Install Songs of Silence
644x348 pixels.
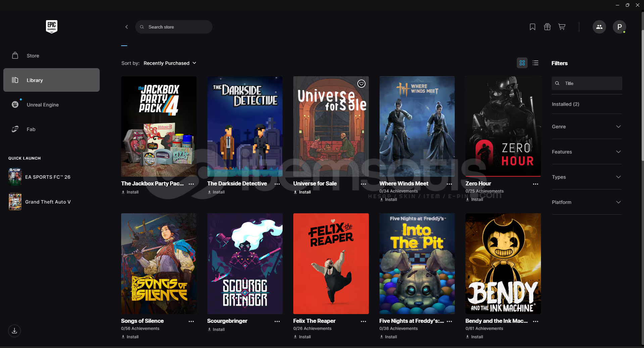tap(130, 337)
